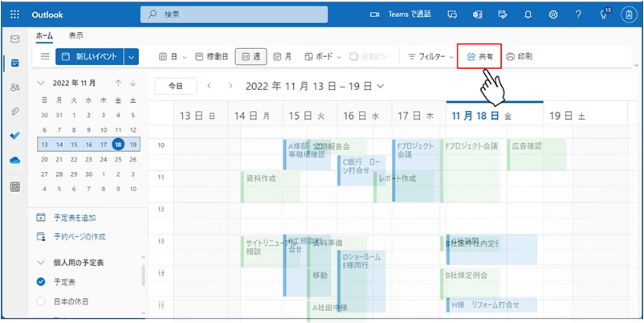Uncheck the 予定表 calendar checkbox

point(41,282)
